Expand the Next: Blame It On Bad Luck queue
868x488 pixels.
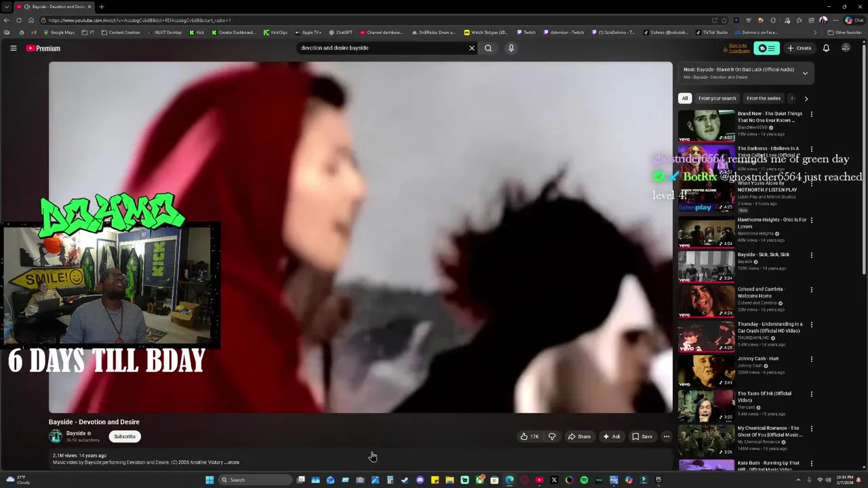pyautogui.click(x=805, y=73)
